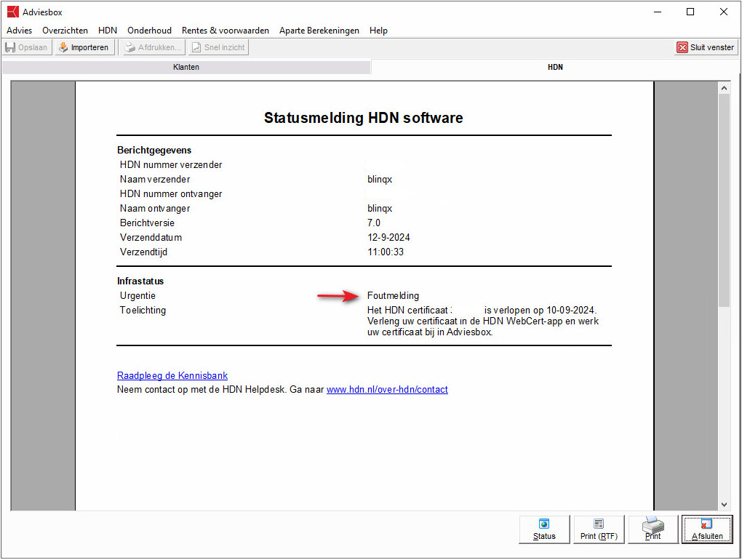This screenshot has height=560, width=742.
Task: Click the Afdrukken toolbar button
Action: (153, 47)
